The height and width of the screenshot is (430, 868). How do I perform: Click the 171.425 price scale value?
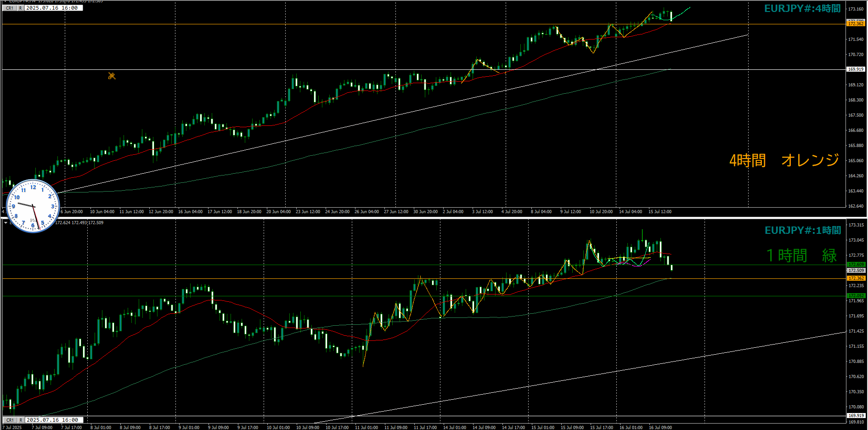(x=856, y=331)
